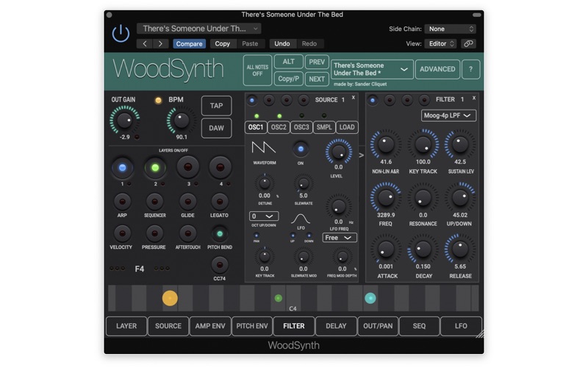Image resolution: width=588 pixels, height=368 pixels.
Task: Open the Side Chain dropdown
Action: point(450,29)
